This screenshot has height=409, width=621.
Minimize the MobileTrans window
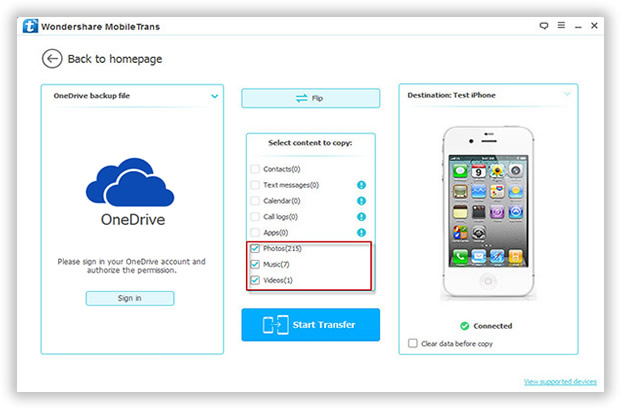point(578,27)
